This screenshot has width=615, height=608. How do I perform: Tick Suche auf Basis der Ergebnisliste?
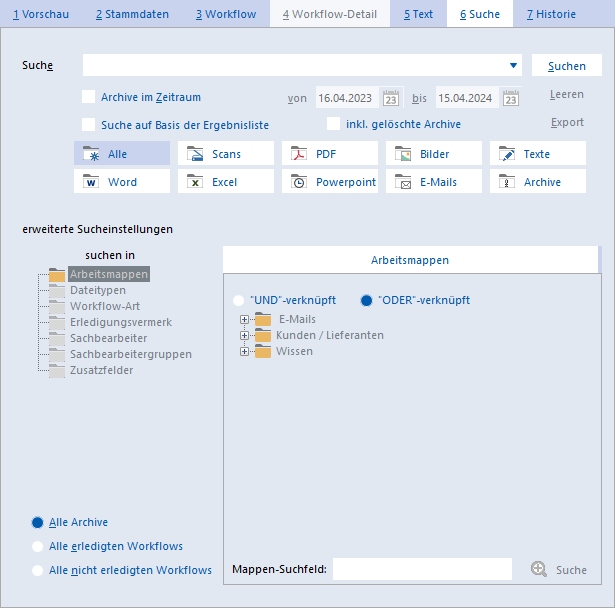[89, 125]
